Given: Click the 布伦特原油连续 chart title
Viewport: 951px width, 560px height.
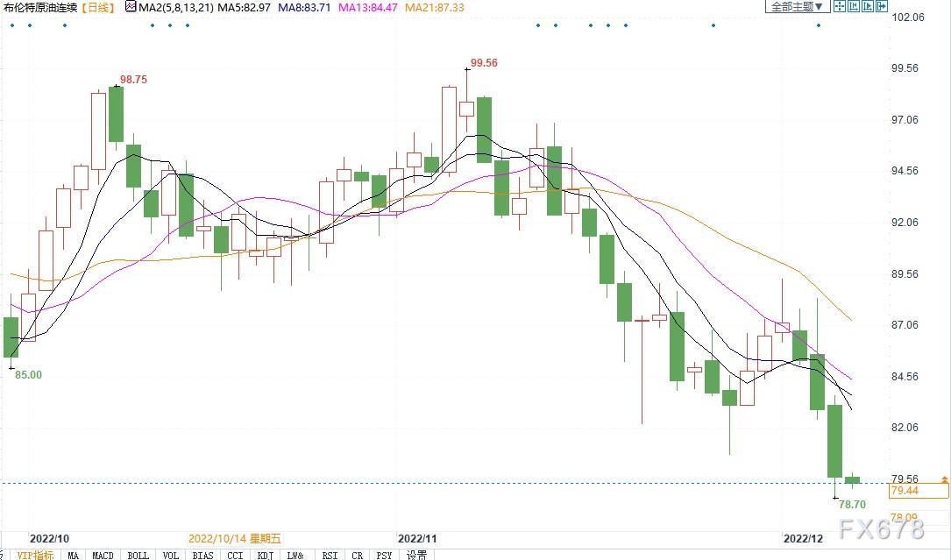Looking at the screenshot, I should point(40,7).
